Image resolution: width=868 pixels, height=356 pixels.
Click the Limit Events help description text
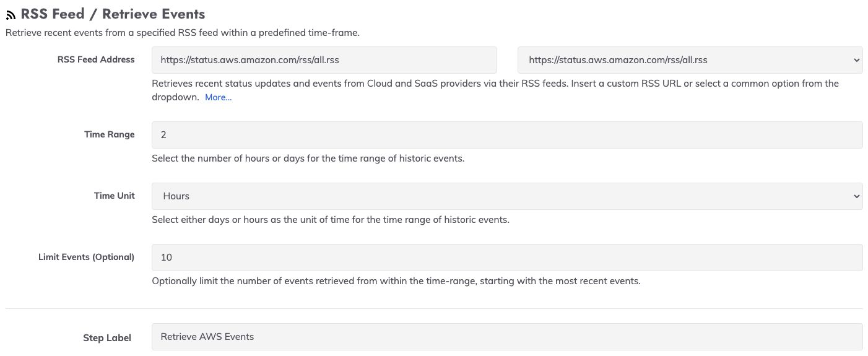pos(396,281)
